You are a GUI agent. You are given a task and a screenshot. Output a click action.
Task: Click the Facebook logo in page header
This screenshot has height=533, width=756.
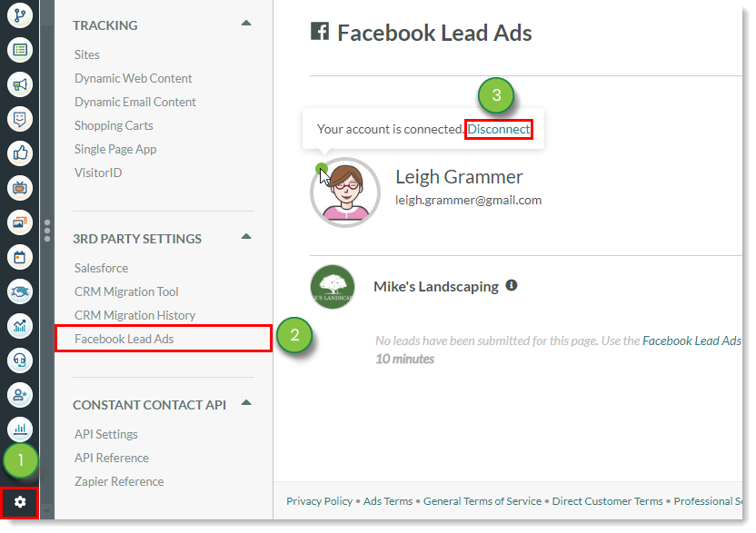tap(319, 31)
